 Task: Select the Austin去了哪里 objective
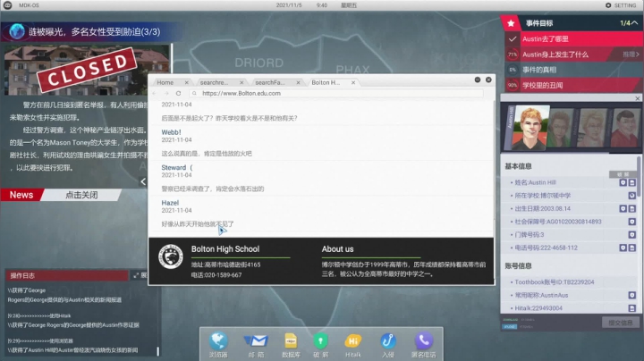pos(573,39)
